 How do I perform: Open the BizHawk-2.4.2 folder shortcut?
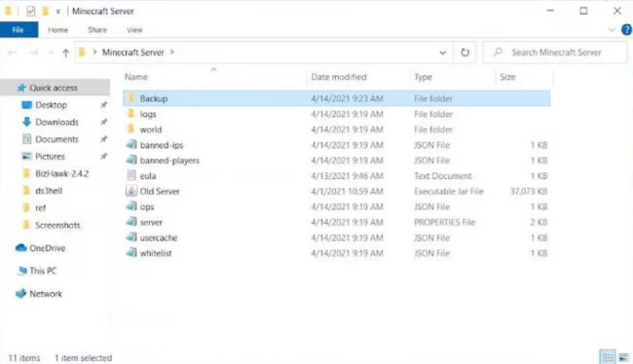(x=61, y=173)
